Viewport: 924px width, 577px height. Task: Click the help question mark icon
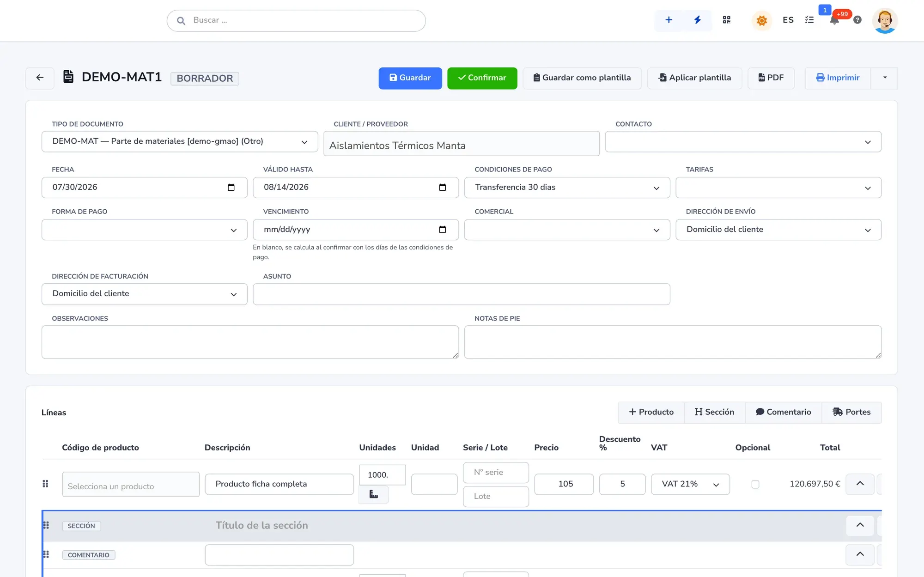pos(857,20)
